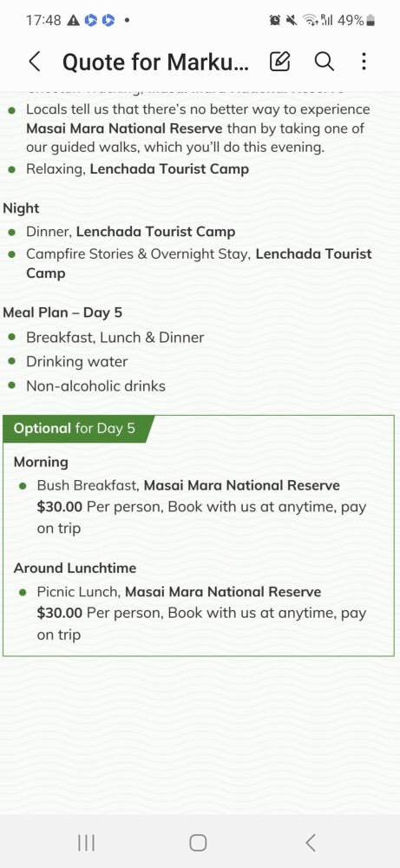Tap the 'Night' section heading
Viewport: 400px width, 868px height.
point(21,208)
